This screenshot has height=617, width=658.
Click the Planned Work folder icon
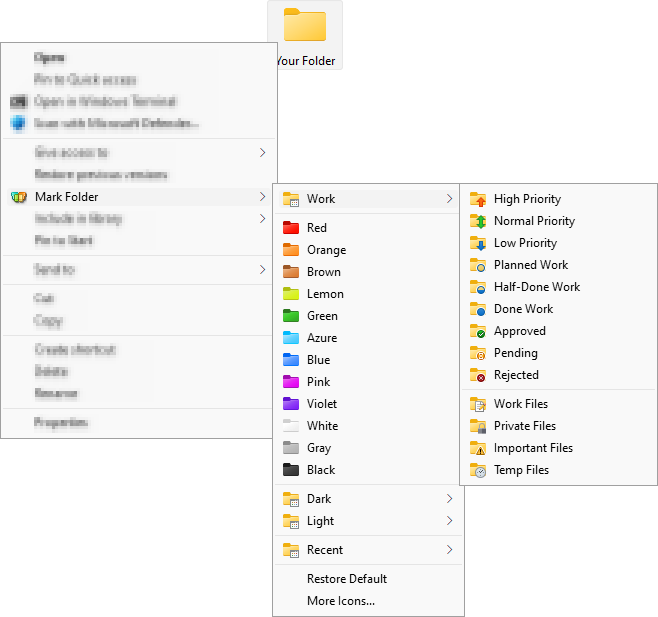click(478, 265)
